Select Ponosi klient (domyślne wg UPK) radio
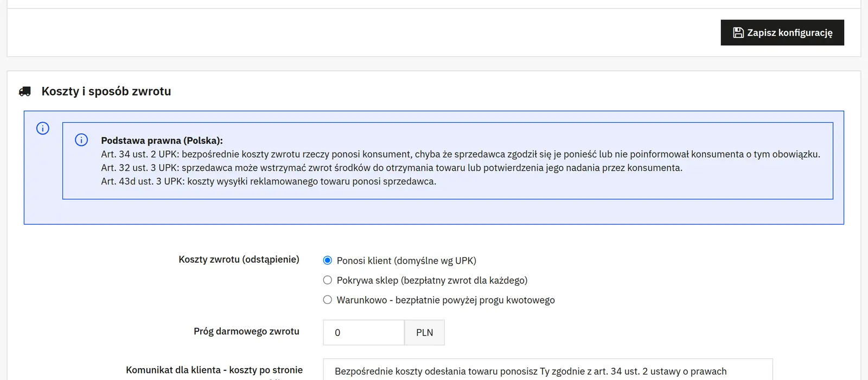The width and height of the screenshot is (868, 380). (x=328, y=261)
